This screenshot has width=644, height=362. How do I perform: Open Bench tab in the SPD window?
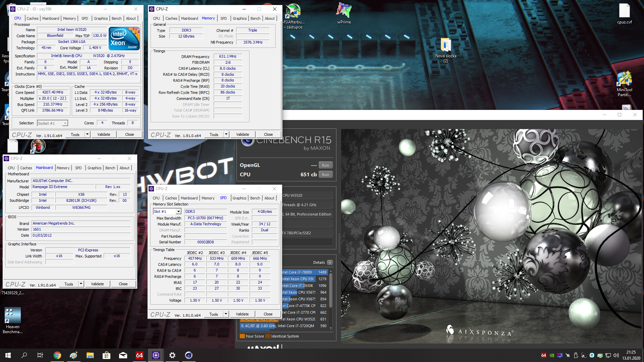(x=255, y=198)
